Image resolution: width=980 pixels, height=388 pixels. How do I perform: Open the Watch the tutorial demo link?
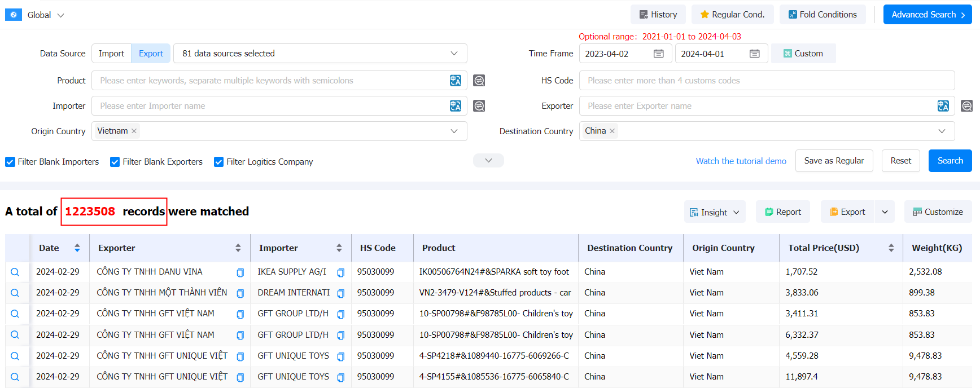click(741, 161)
